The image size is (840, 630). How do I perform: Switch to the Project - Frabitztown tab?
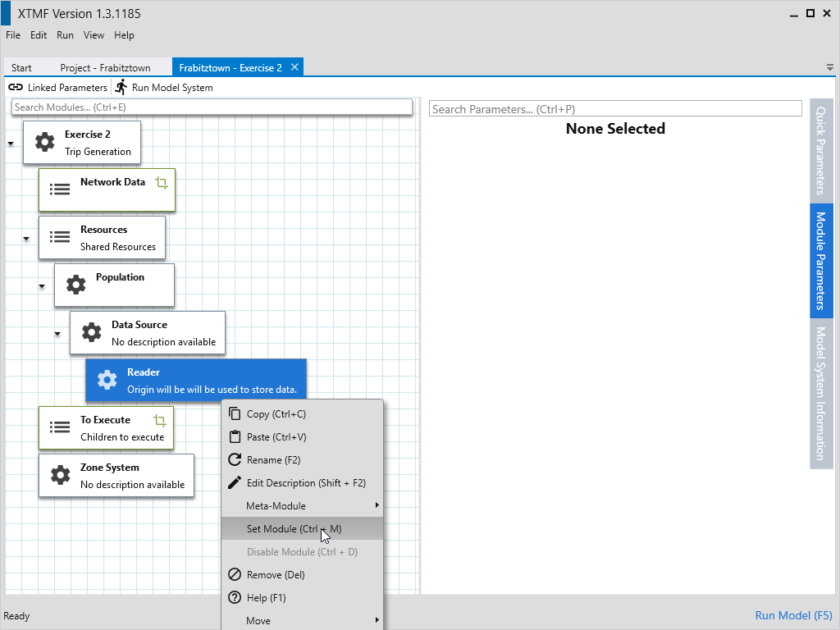tap(105, 68)
